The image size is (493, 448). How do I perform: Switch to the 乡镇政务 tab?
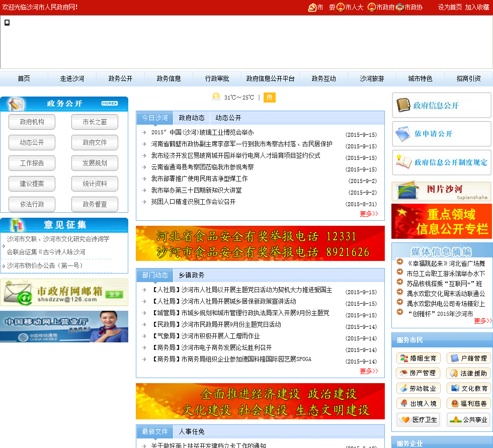tap(192, 275)
